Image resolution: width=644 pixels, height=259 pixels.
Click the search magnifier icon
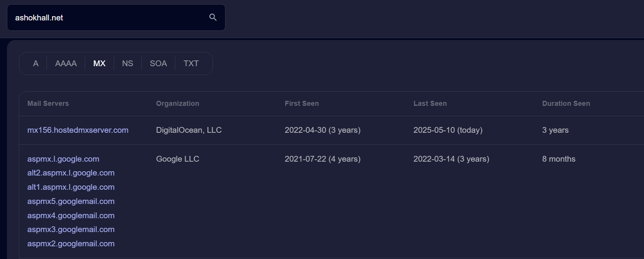(213, 17)
